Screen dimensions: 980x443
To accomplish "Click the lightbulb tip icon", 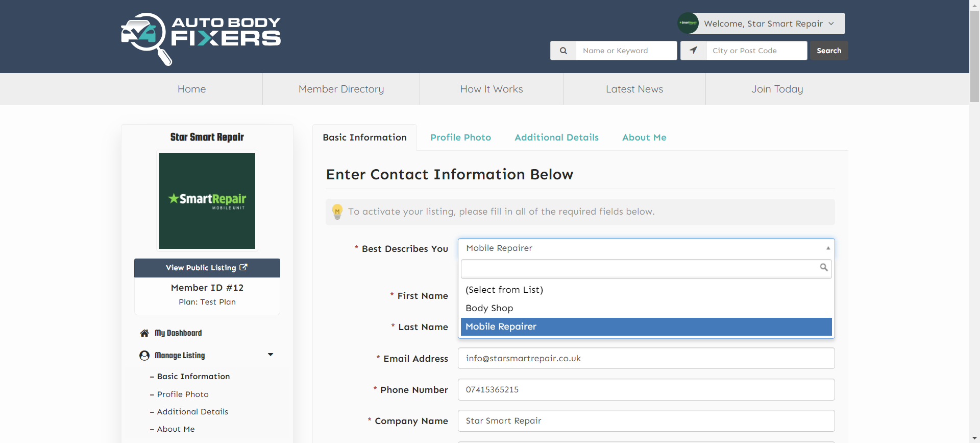I will (337, 212).
